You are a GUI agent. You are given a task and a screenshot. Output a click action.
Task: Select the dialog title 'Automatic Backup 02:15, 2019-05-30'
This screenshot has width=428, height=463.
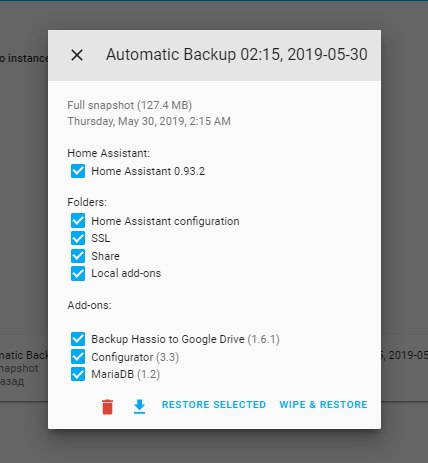click(237, 55)
